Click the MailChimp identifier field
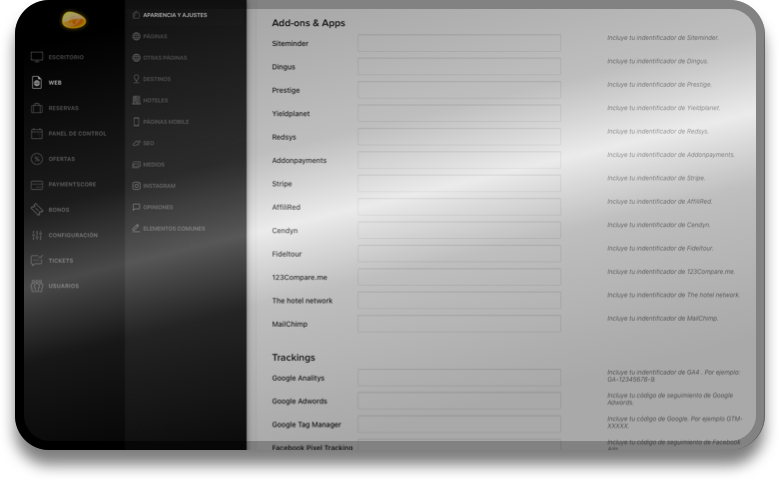The width and height of the screenshot is (779, 480). [459, 323]
